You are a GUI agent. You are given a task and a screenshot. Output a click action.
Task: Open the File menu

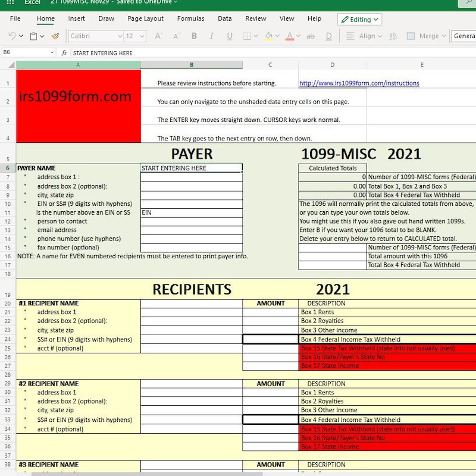(x=14, y=18)
